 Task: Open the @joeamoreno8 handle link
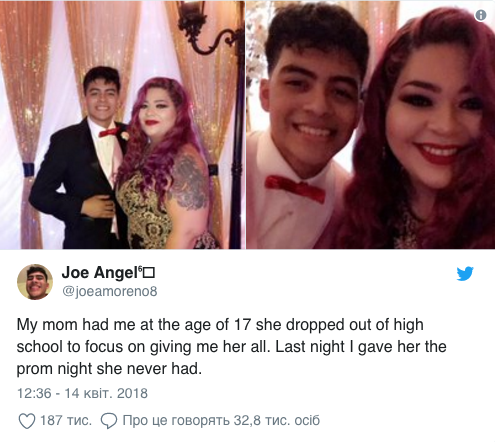coord(110,292)
